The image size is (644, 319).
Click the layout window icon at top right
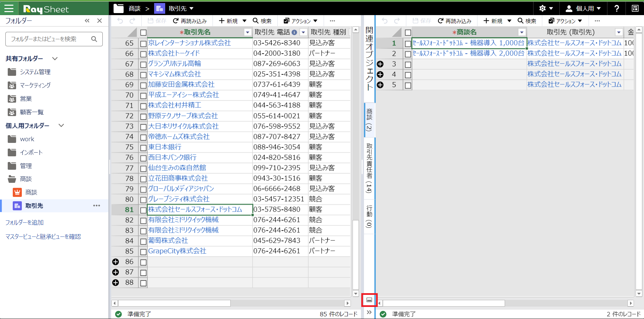point(635,8)
